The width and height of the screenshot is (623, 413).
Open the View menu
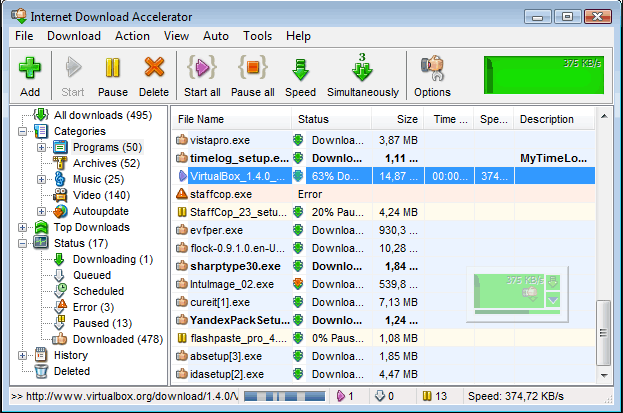(176, 36)
